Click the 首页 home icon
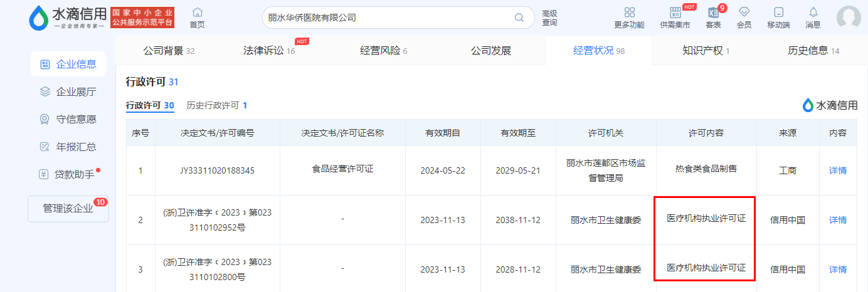The height and width of the screenshot is (292, 868). click(x=197, y=13)
